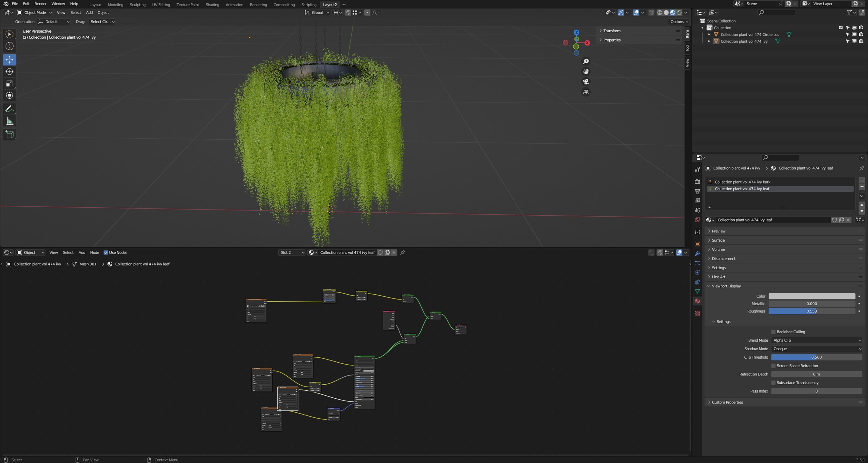Toggle the camera view icon
The width and height of the screenshot is (868, 463).
point(586,82)
